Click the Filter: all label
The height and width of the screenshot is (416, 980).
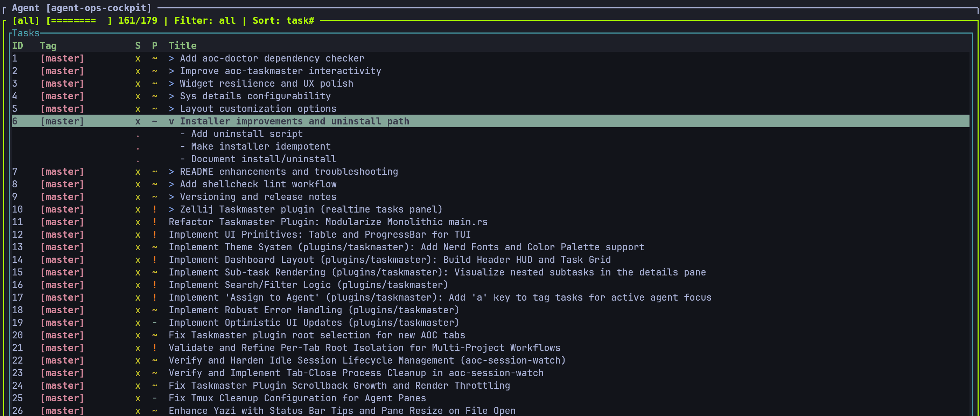tap(205, 21)
